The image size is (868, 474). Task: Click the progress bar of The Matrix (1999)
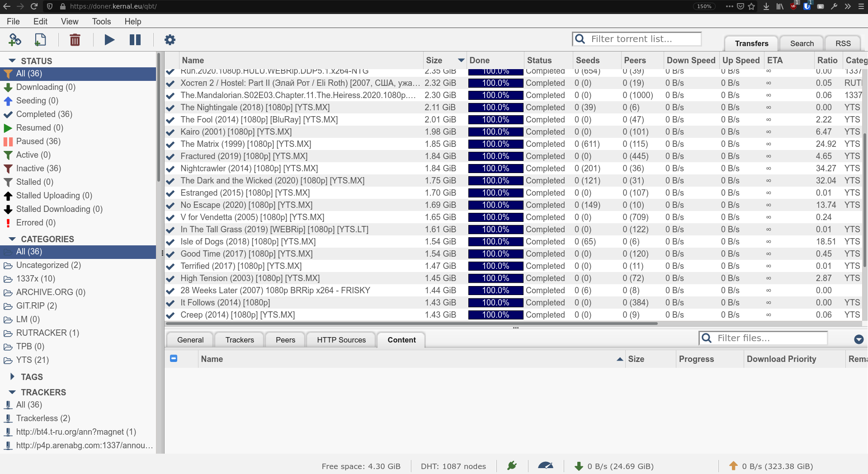(x=495, y=144)
